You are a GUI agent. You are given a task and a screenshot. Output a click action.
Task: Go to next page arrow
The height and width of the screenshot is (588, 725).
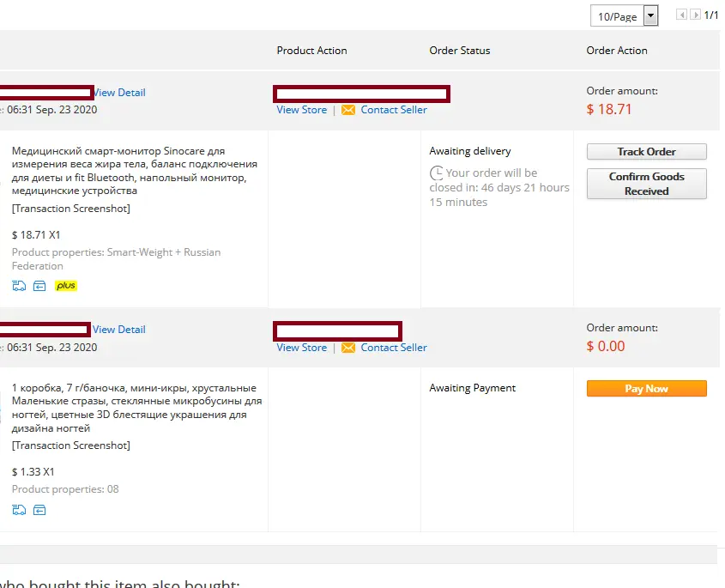[695, 15]
